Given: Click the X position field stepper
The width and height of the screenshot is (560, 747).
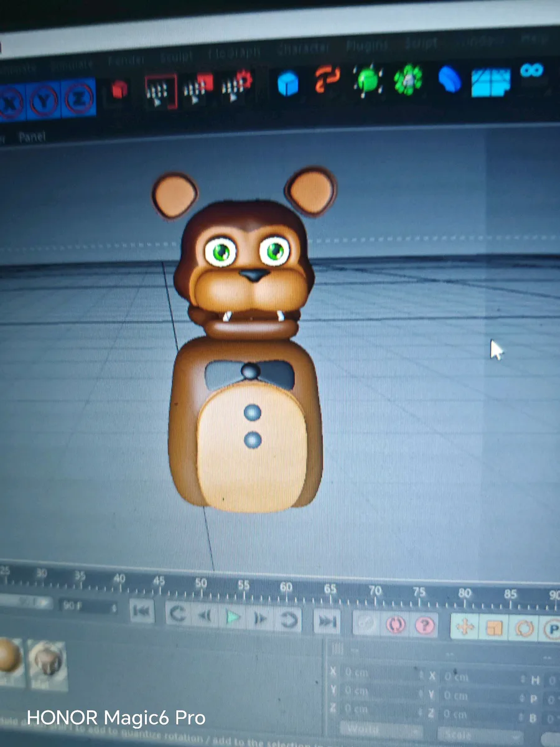Looking at the screenshot, I should click(x=422, y=675).
